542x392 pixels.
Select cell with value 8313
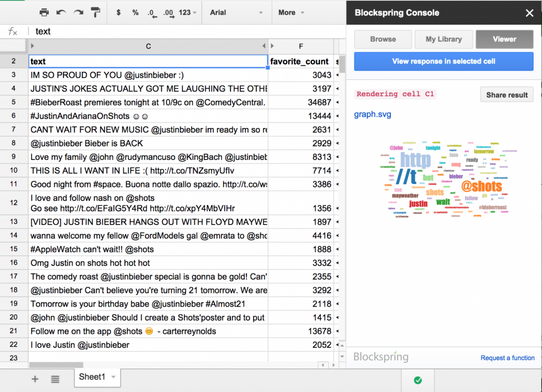click(301, 157)
